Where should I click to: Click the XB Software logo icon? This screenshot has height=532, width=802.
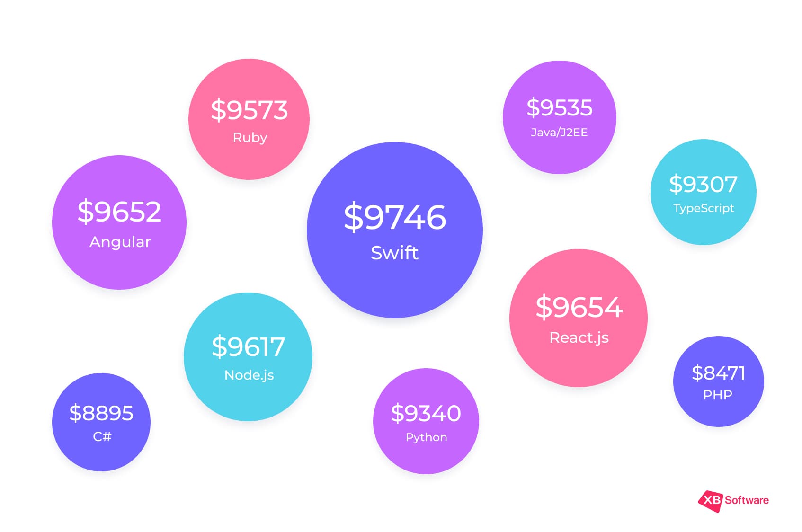click(x=711, y=501)
